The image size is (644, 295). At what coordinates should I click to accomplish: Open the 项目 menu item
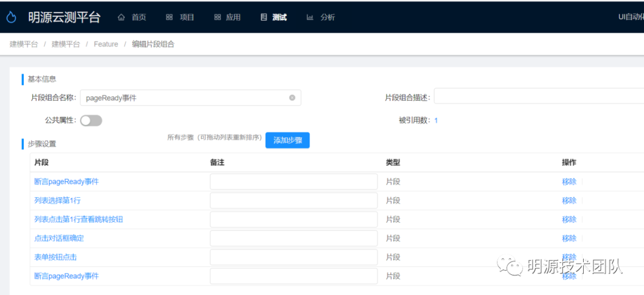(x=187, y=17)
